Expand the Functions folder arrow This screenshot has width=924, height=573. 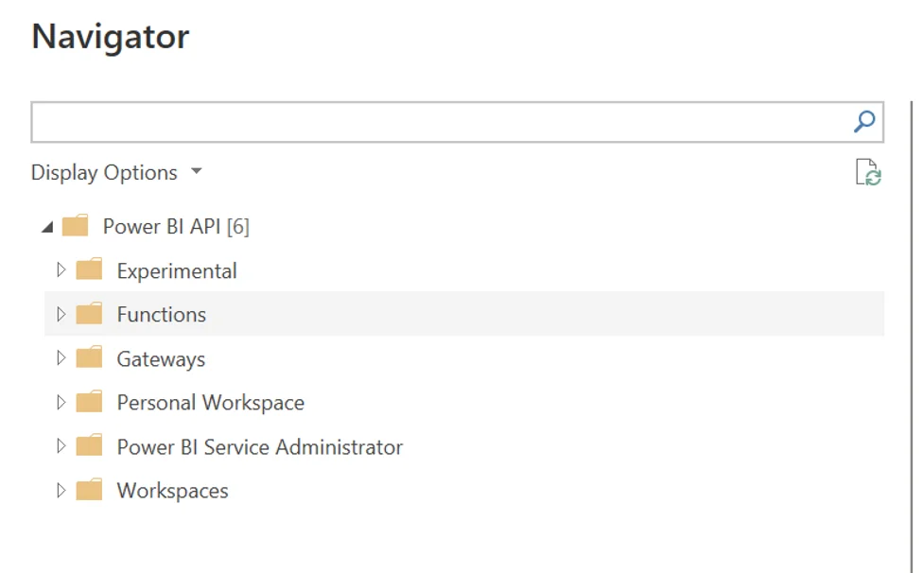[x=61, y=314]
